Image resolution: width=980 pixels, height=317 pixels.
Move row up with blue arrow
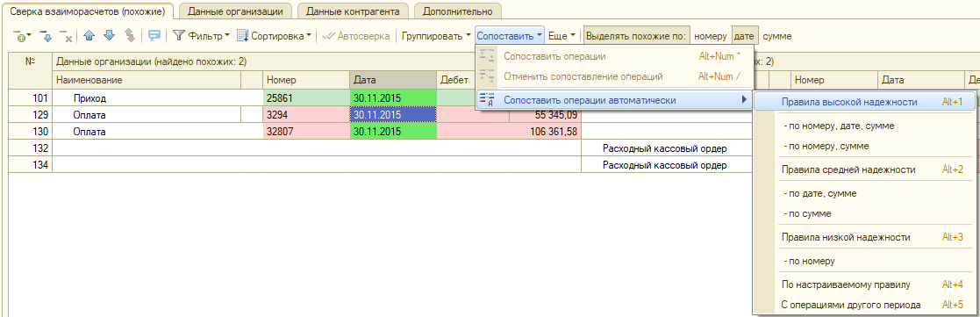(89, 36)
